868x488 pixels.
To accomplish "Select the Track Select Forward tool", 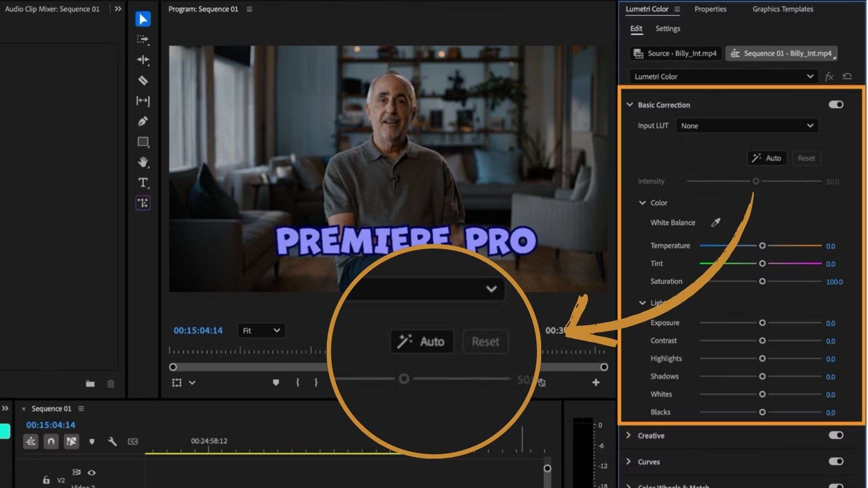I will 143,40.
